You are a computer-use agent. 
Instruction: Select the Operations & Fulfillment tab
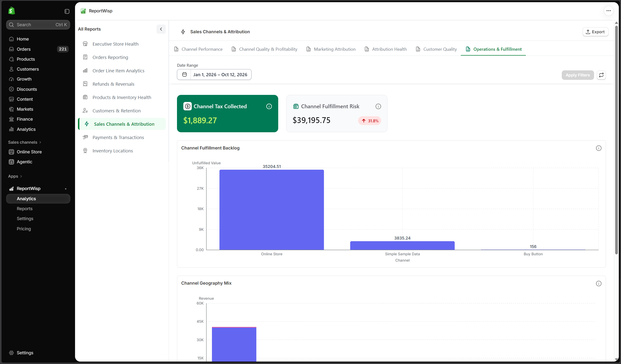tap(493, 49)
